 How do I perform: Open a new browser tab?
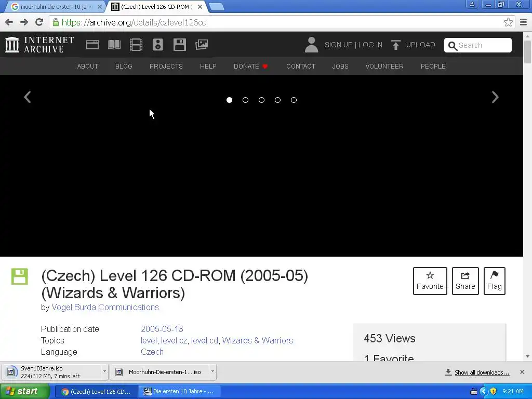point(216,7)
